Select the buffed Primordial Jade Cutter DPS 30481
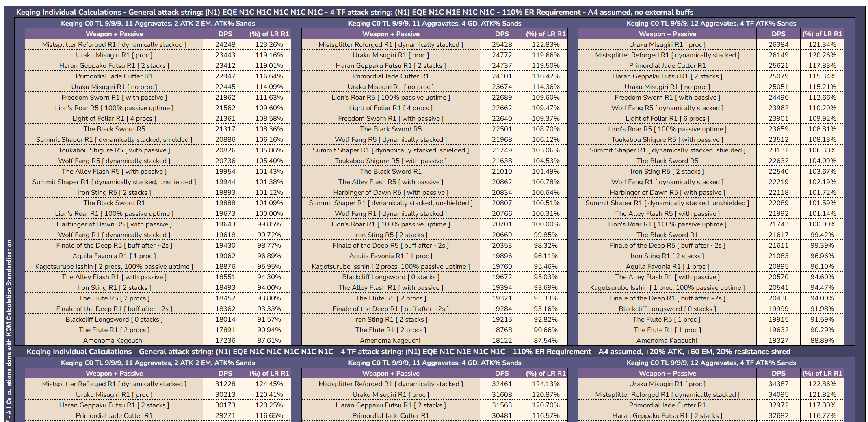Screen dimensions: 868x422 502,415
